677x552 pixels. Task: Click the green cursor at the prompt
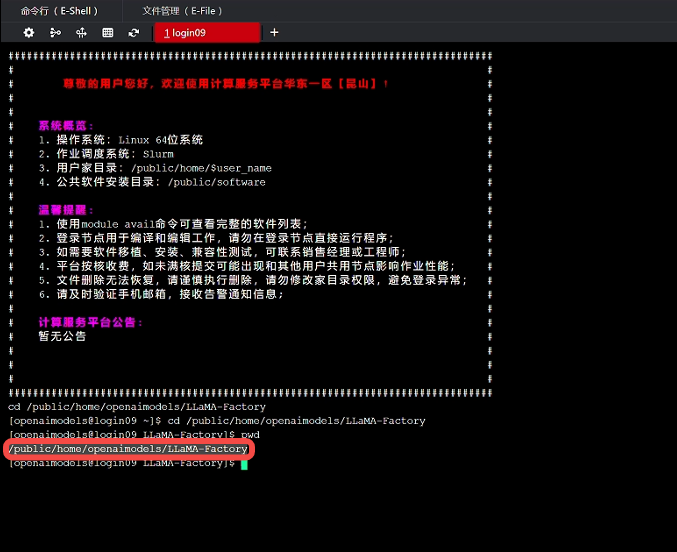243,464
